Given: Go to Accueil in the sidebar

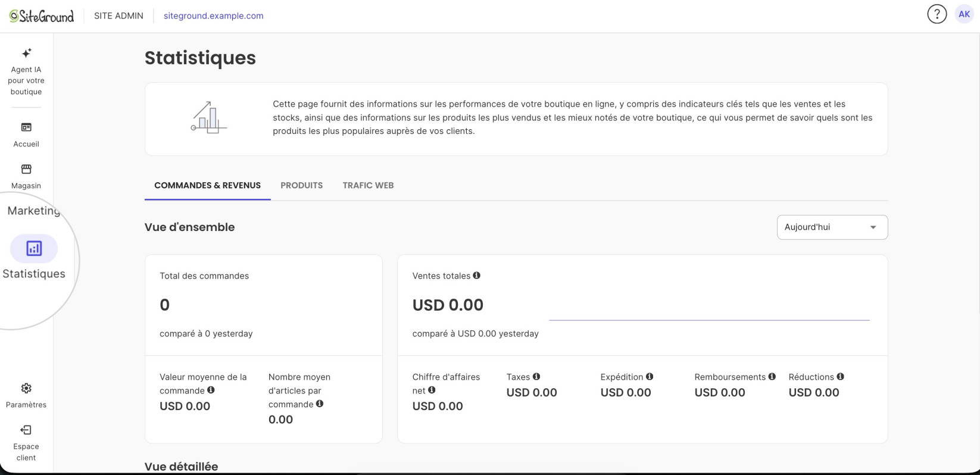Looking at the screenshot, I should (x=26, y=135).
